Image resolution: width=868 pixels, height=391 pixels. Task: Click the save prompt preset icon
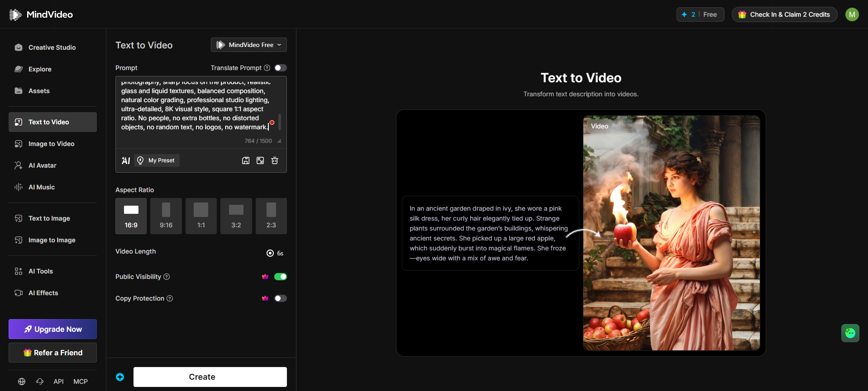[x=246, y=160]
